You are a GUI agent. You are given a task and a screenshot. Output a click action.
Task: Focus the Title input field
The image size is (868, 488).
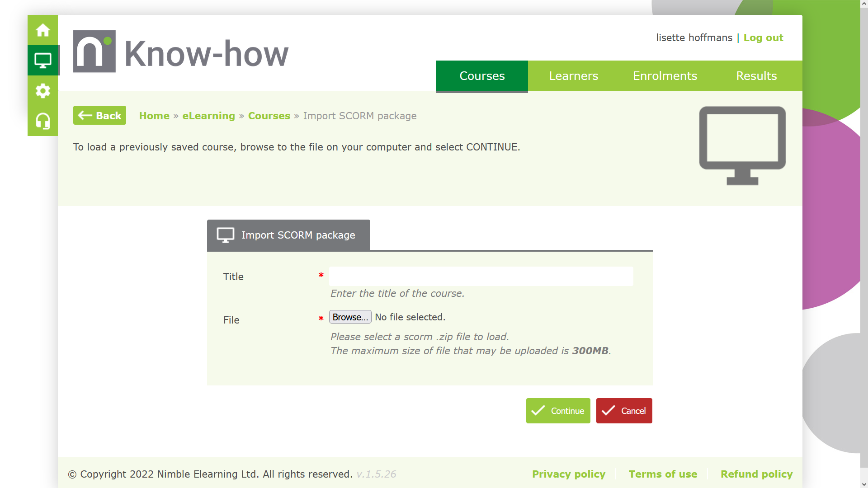click(481, 276)
